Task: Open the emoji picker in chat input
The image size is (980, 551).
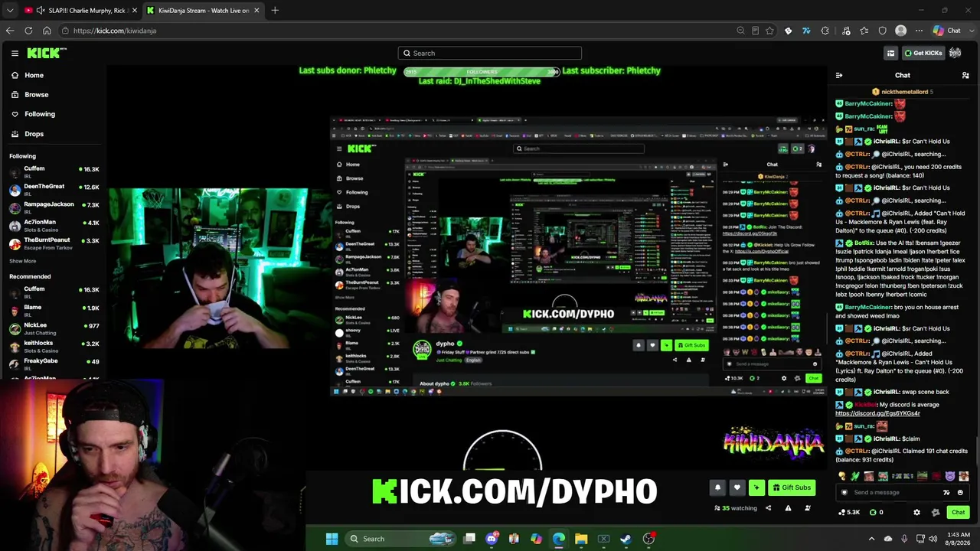Action: [x=960, y=493]
